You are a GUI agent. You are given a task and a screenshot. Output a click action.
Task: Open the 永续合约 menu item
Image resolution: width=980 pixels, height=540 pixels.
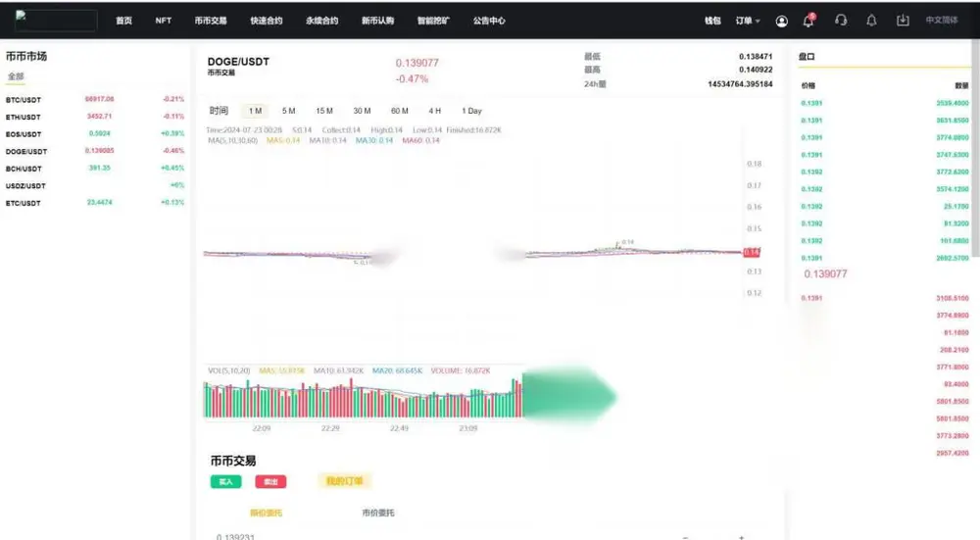(x=321, y=21)
